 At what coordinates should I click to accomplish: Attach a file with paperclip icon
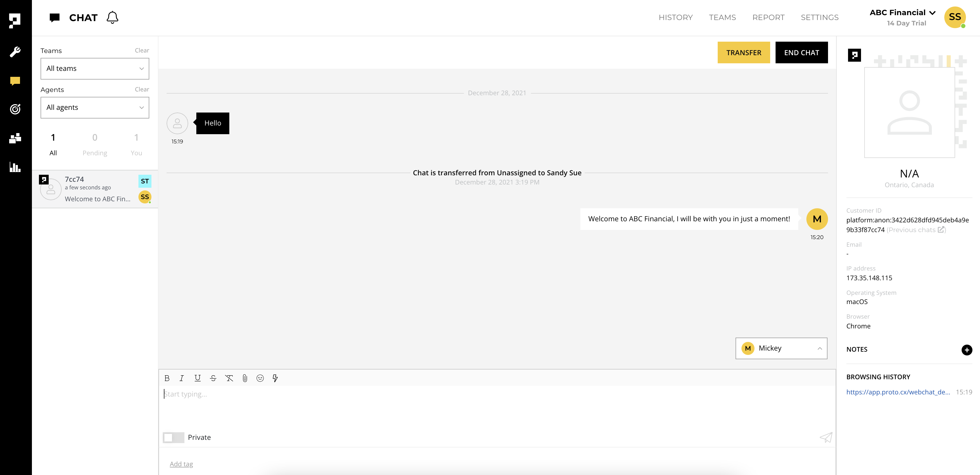point(245,378)
